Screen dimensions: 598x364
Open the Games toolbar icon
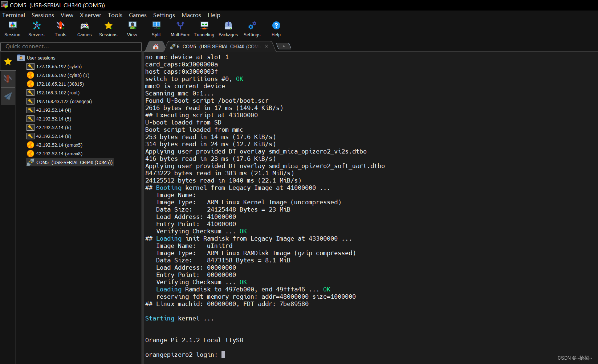[x=84, y=29]
